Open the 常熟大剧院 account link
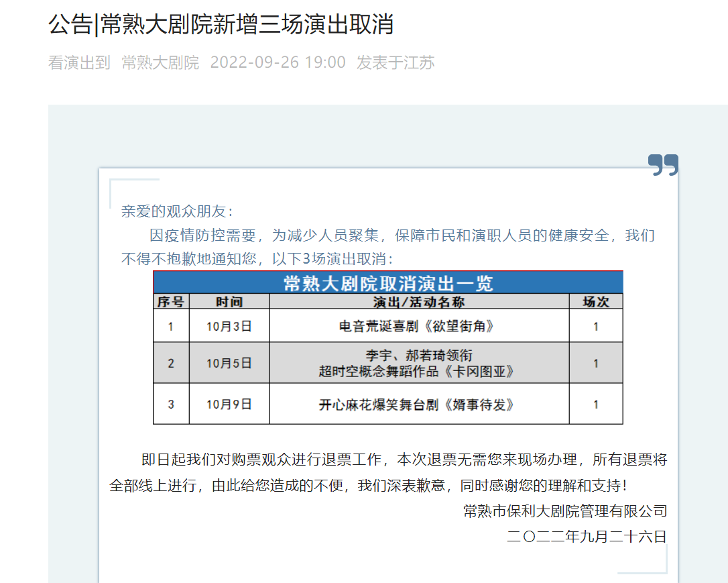 click(160, 63)
